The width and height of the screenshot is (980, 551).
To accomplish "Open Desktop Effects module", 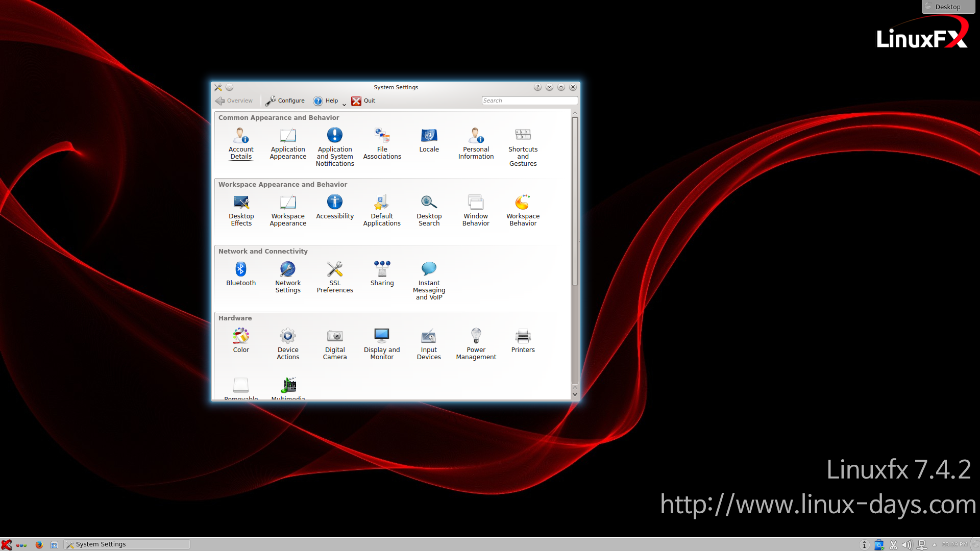I will point(241,210).
